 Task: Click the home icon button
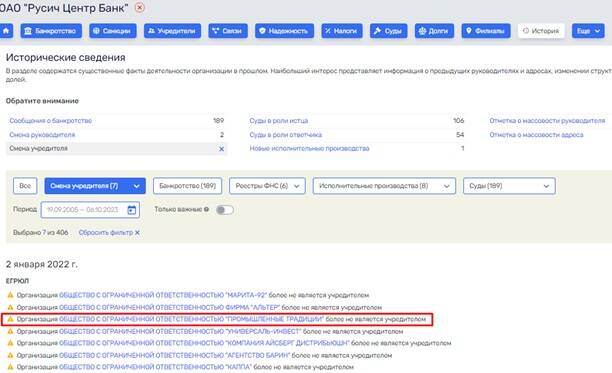(x=6, y=31)
